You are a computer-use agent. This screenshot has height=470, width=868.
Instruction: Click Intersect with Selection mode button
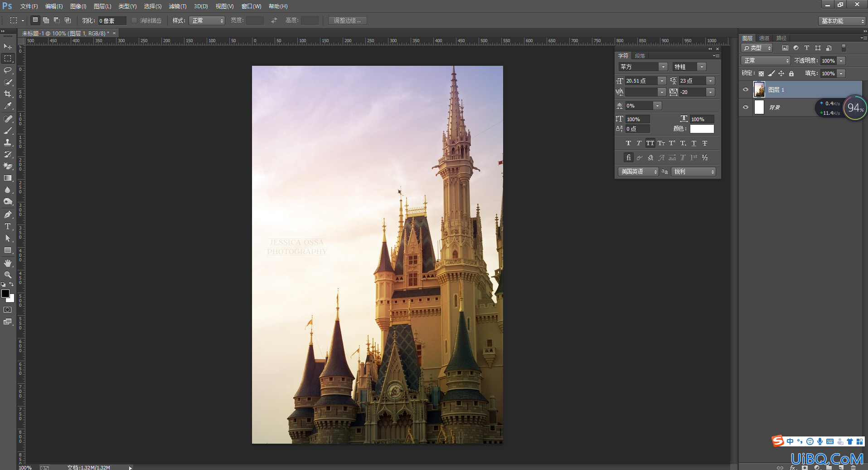(x=68, y=20)
